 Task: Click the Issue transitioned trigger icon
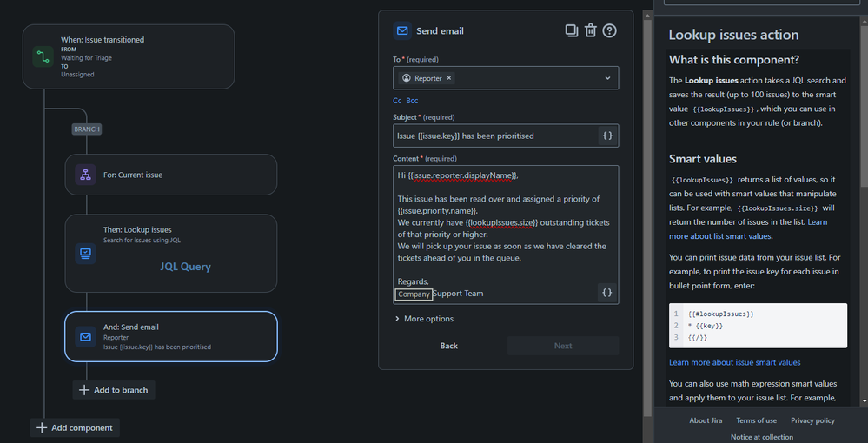[x=43, y=56]
